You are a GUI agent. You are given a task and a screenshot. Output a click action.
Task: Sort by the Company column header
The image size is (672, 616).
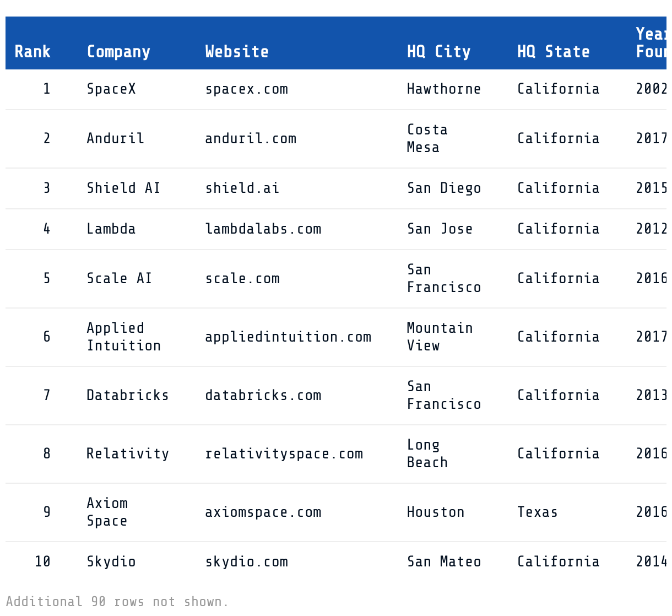[x=118, y=52]
